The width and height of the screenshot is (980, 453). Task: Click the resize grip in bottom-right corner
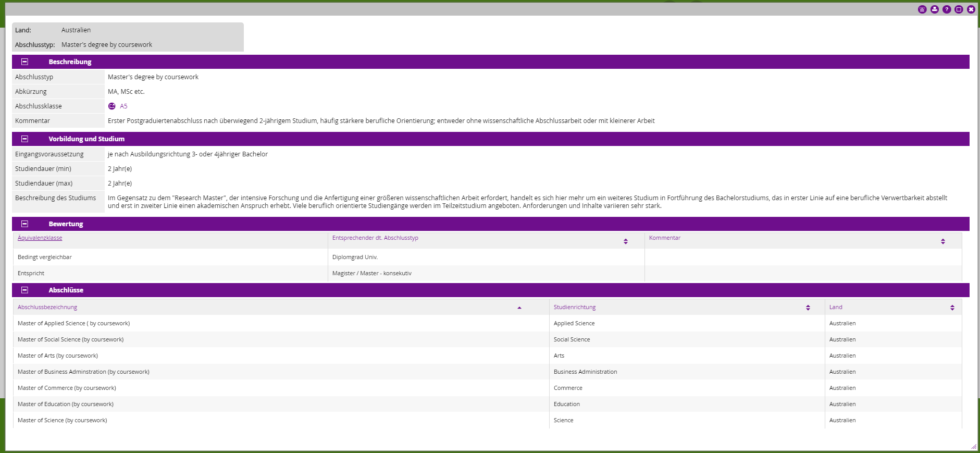coord(974,447)
